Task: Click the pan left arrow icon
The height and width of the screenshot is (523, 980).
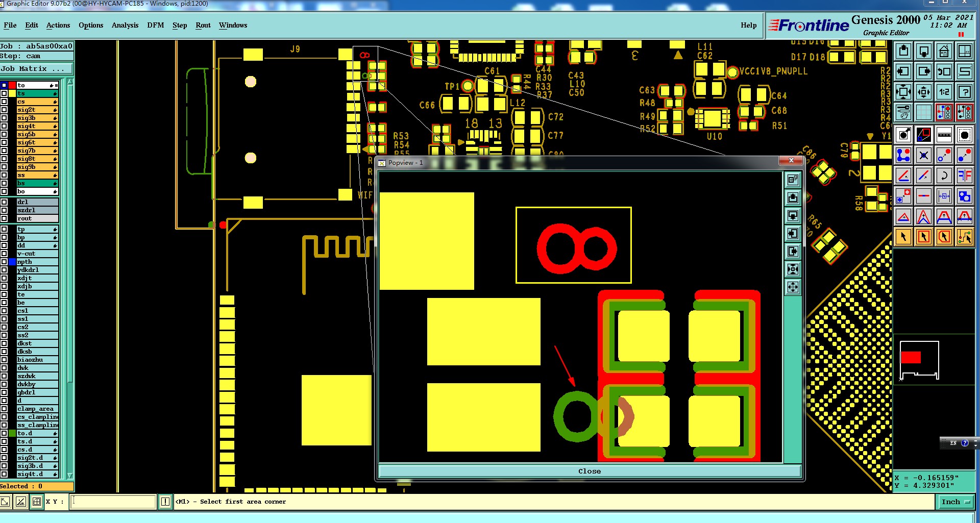Action: point(903,71)
